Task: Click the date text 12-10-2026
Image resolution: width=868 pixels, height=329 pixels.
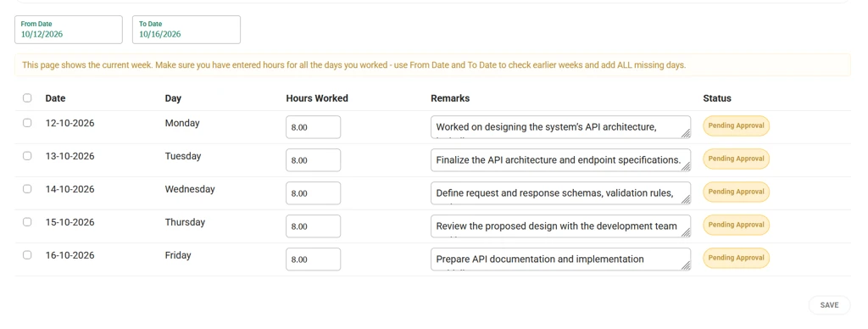Action: tap(70, 123)
